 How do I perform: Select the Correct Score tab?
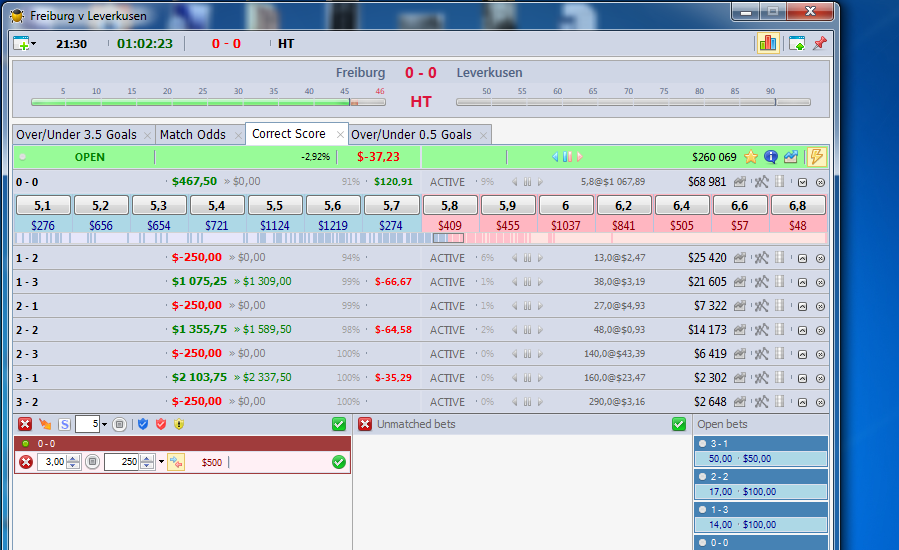(x=288, y=134)
